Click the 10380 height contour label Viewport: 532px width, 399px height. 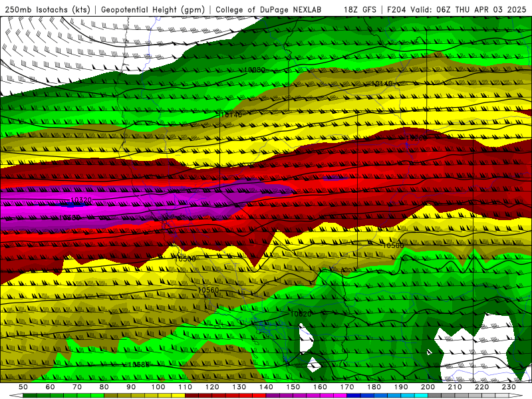70,217
